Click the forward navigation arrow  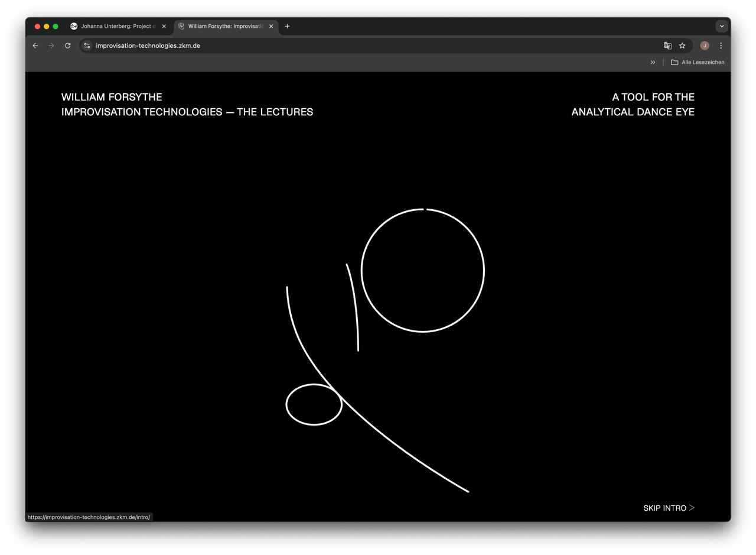pos(51,46)
